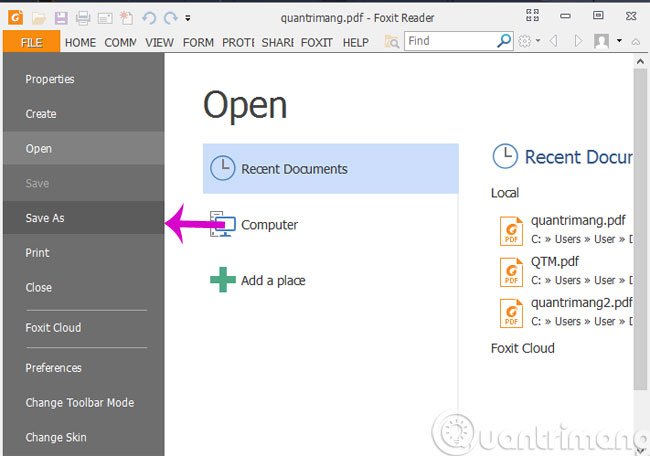Switch to the VIEW ribbon tab

tap(159, 42)
